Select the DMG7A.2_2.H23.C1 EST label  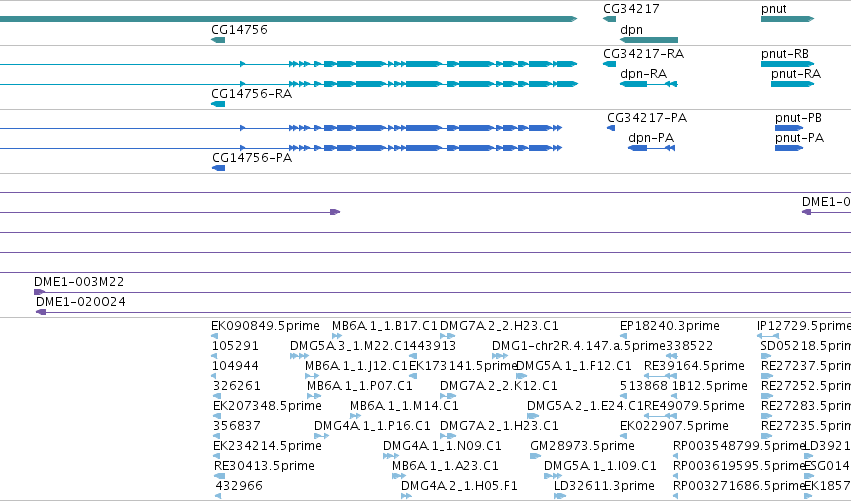[499, 326]
